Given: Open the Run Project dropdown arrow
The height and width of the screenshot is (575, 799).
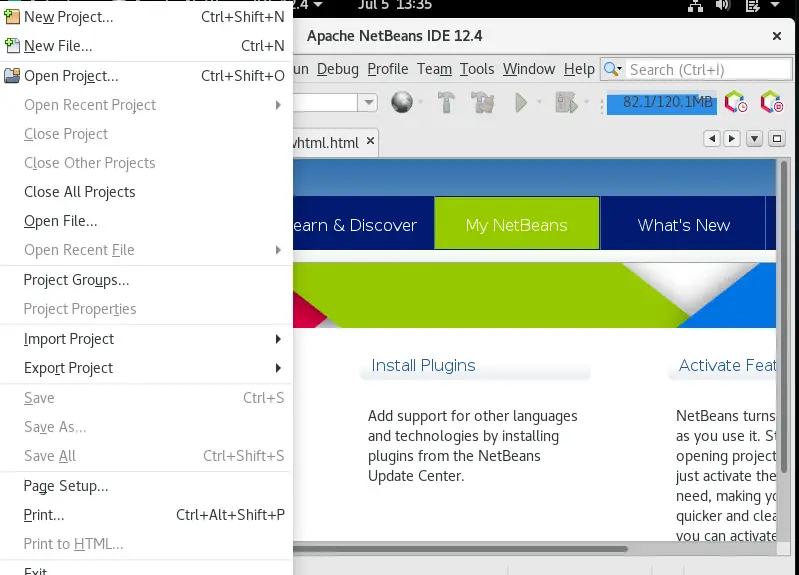Looking at the screenshot, I should tap(539, 102).
